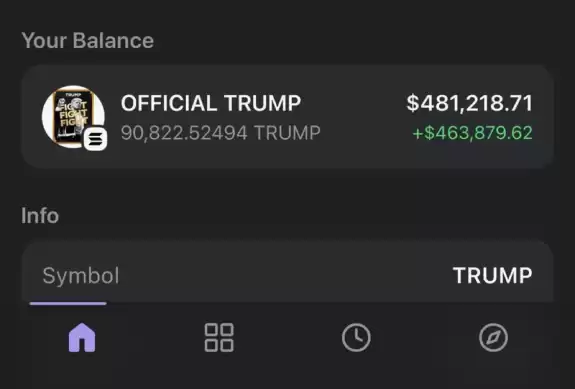Click the dollar sign in the balance amount
The image size is (575, 389).
pyautogui.click(x=413, y=103)
